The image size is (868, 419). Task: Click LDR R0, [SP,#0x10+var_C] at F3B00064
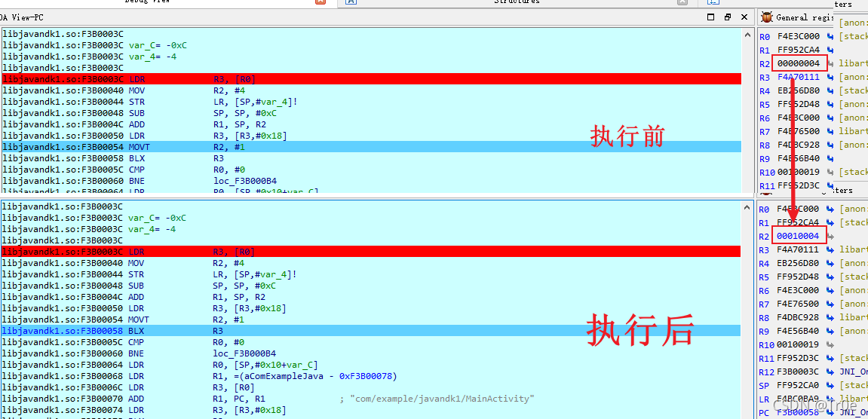coord(371,365)
